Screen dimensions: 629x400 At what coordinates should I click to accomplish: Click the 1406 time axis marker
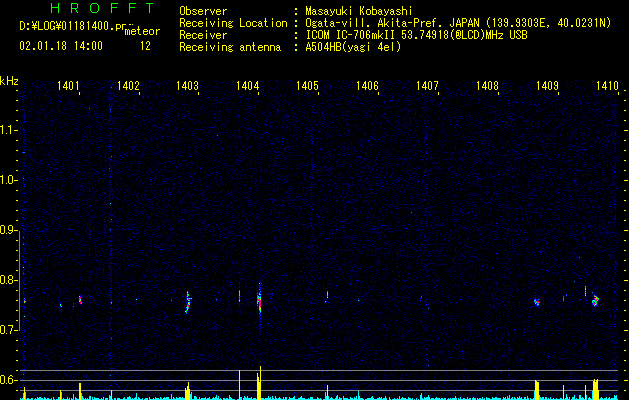(367, 85)
